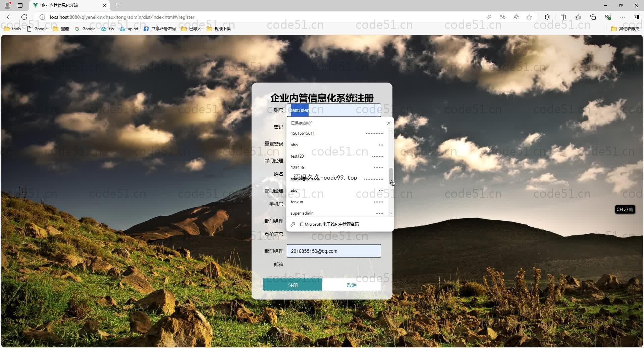Open browser settings and more menu
Viewport: 644px width, 348px height.
(623, 17)
